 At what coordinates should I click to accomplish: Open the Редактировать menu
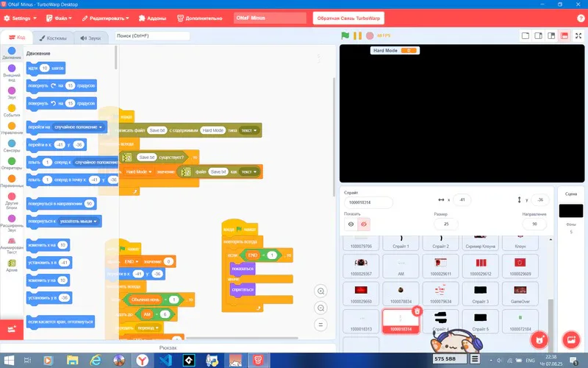105,18
